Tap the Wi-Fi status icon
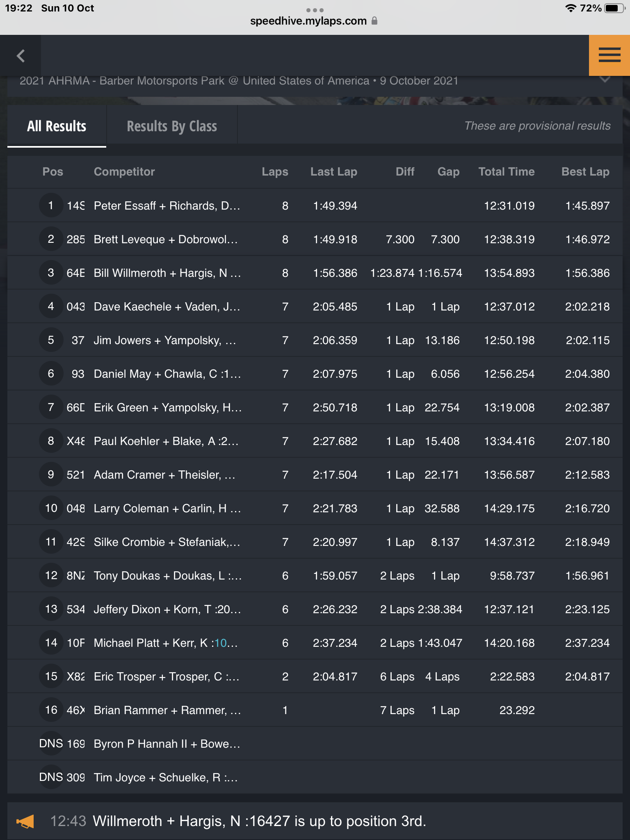This screenshot has width=630, height=840. click(x=571, y=8)
